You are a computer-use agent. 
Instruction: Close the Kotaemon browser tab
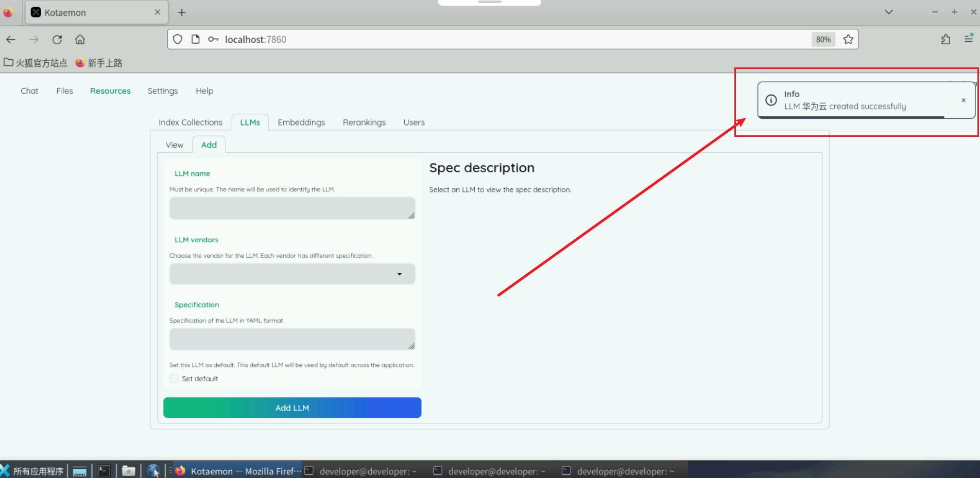(158, 12)
